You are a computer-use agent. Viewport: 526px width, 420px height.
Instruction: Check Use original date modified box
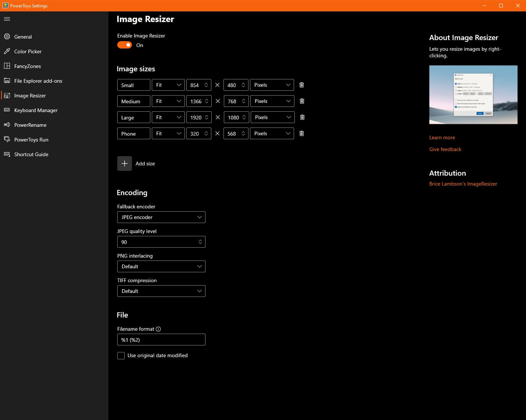tap(121, 356)
